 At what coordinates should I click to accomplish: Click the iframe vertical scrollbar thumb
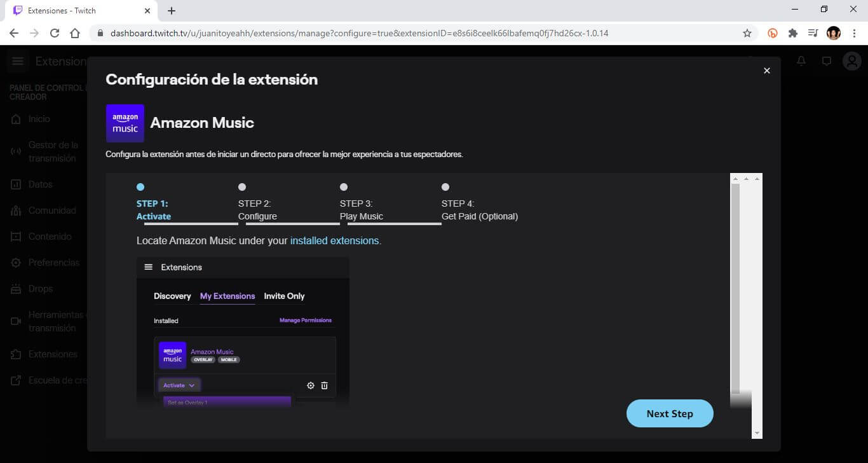[735, 288]
